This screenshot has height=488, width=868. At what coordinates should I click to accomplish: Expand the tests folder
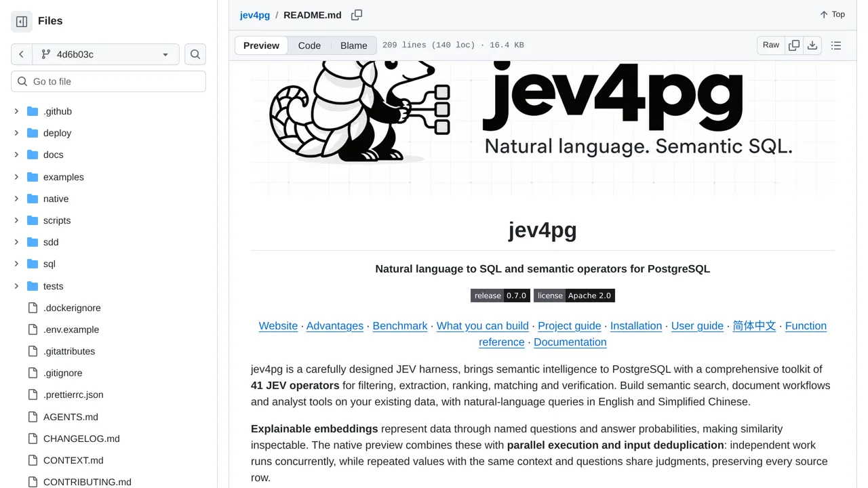coord(16,286)
